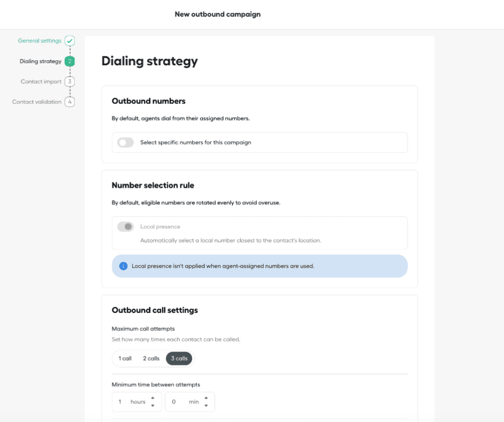Increase hours with up arrow

click(x=152, y=398)
